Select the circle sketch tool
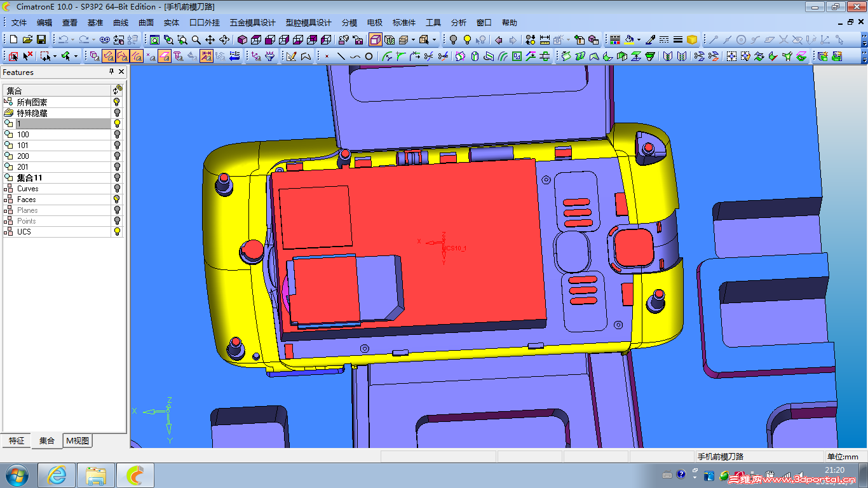This screenshot has width=868, height=488. click(369, 56)
